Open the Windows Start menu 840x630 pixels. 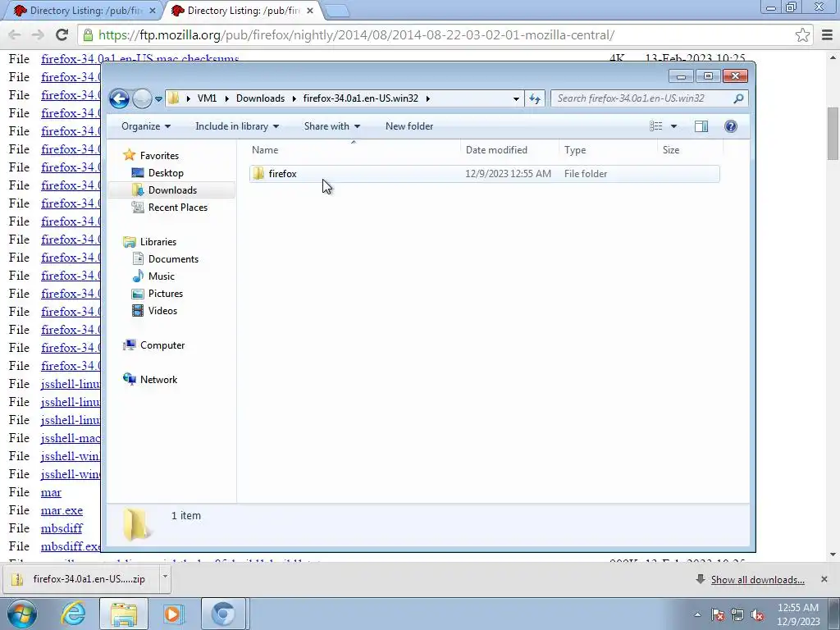pyautogui.click(x=21, y=614)
